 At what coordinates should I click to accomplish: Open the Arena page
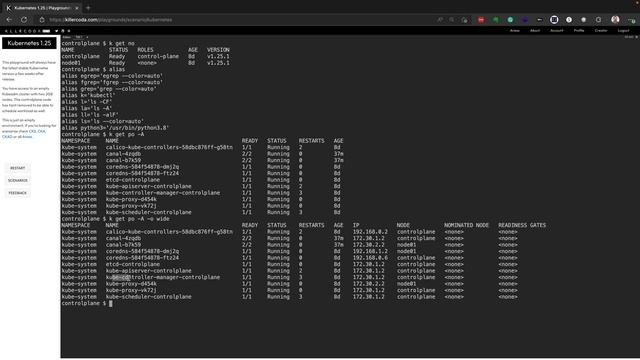pos(515,31)
